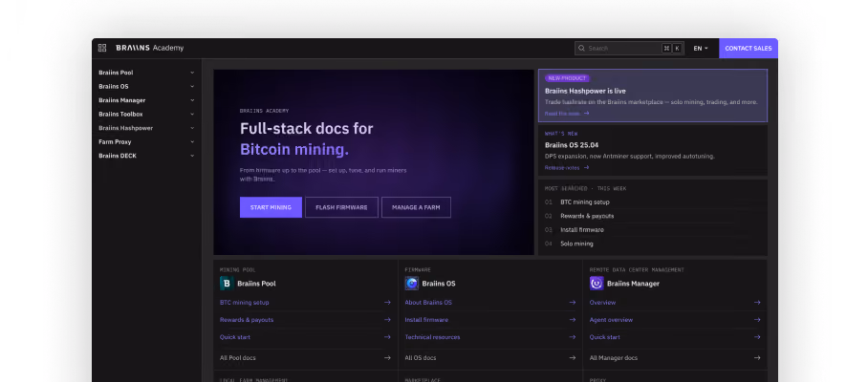
Task: Open All Manager docs link
Action: 614,358
